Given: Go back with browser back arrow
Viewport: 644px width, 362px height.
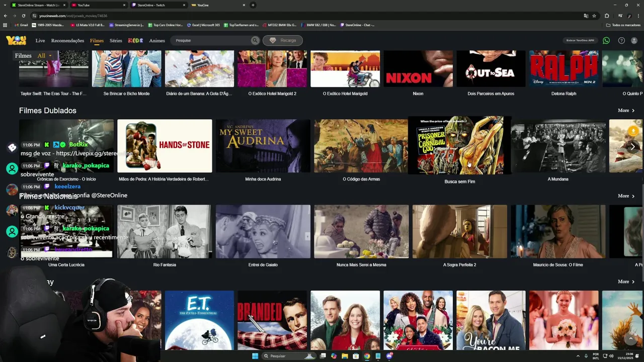Looking at the screenshot, I should point(6,16).
